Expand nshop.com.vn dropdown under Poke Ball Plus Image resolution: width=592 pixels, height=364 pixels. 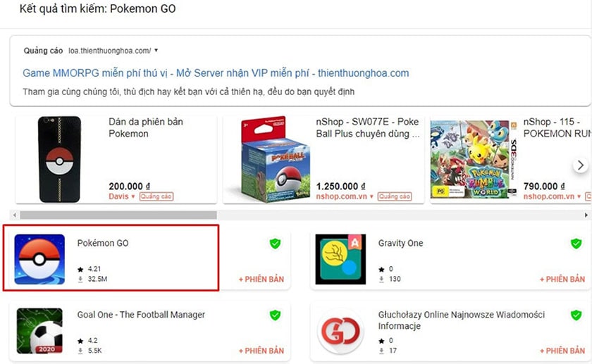[371, 196]
